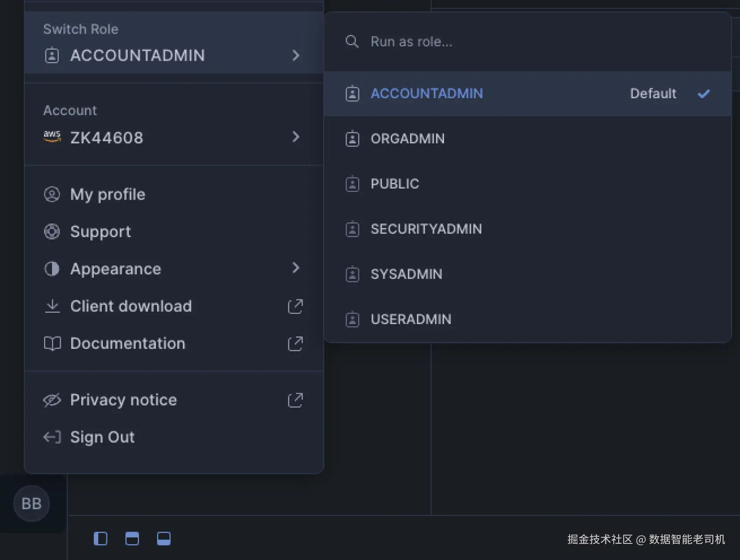Viewport: 740px width, 560px height.
Task: Click the Privacy notice crossed-eye icon
Action: point(52,400)
